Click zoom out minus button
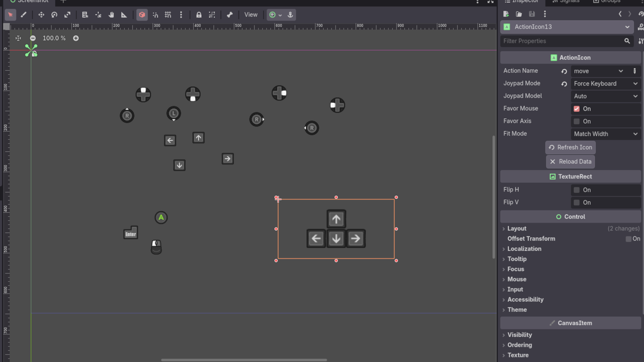The image size is (644, 362). click(33, 38)
